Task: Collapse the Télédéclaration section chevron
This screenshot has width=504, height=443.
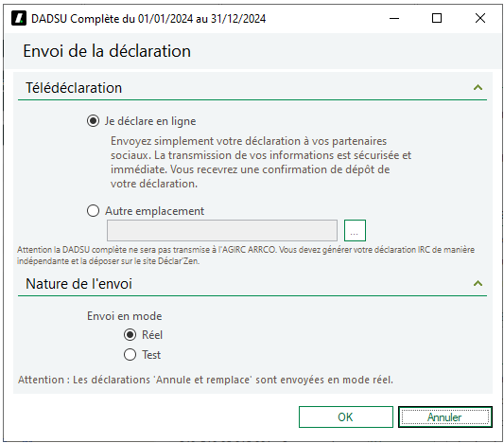Action: (478, 87)
